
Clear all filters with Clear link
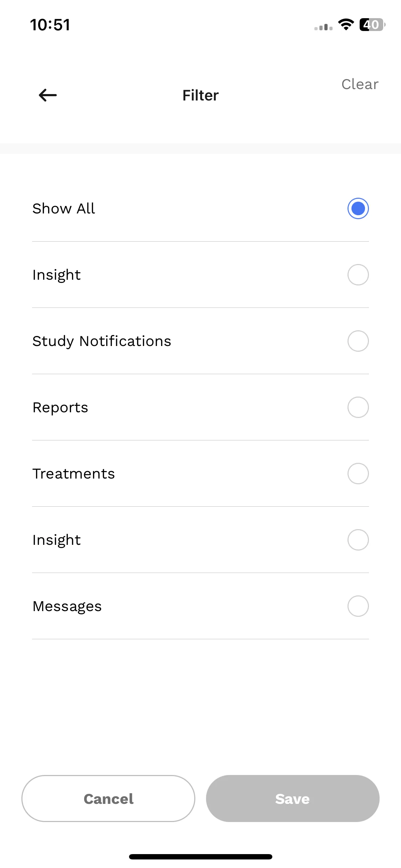[x=360, y=84]
